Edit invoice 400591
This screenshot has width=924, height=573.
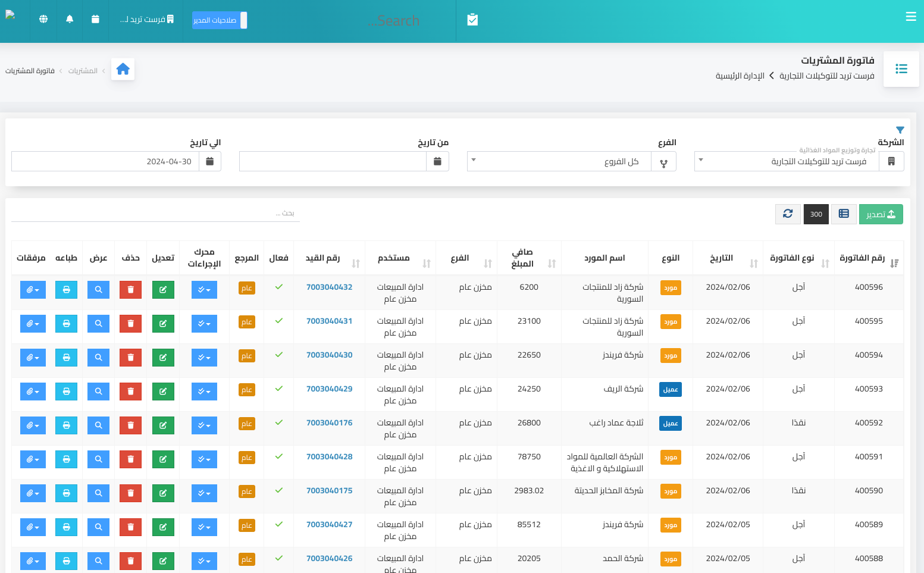163,459
